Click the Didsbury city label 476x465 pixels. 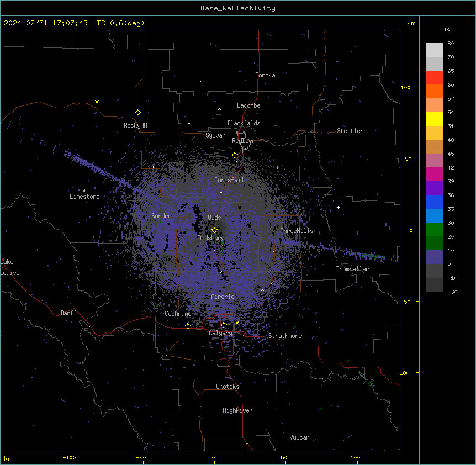click(211, 238)
